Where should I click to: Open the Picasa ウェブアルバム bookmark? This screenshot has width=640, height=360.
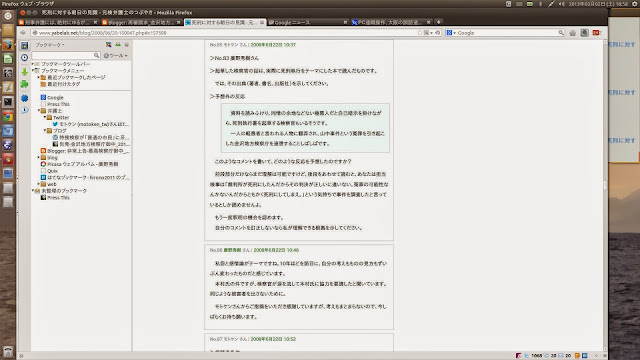click(x=80, y=164)
